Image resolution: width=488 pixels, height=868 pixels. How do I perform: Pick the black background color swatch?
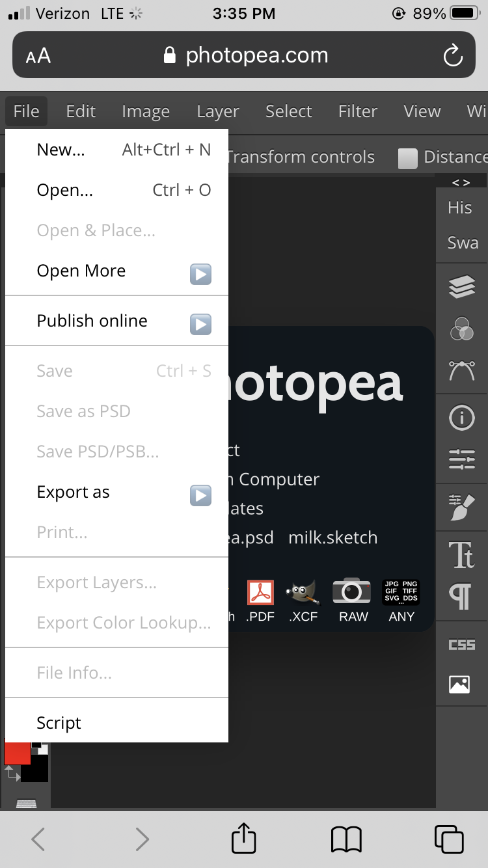38,771
